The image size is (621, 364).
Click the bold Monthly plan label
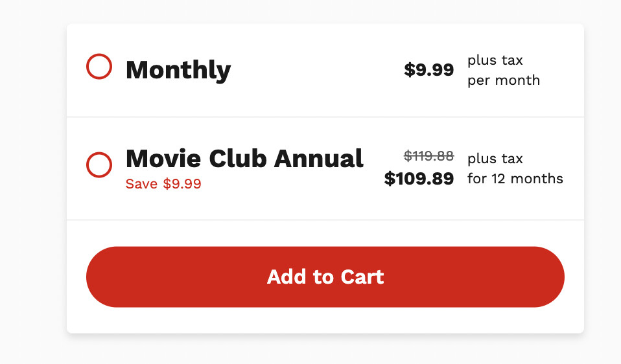[178, 70]
